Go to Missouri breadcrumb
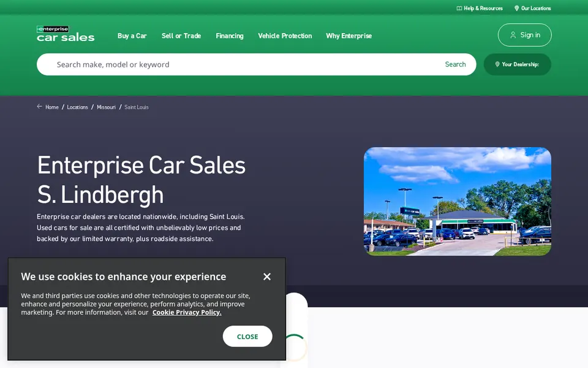 pos(106,107)
